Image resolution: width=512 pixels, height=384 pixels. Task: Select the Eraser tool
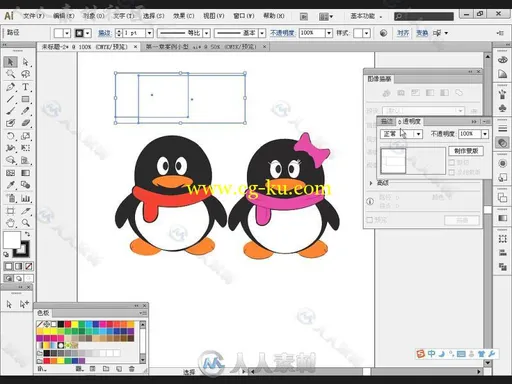(25, 123)
